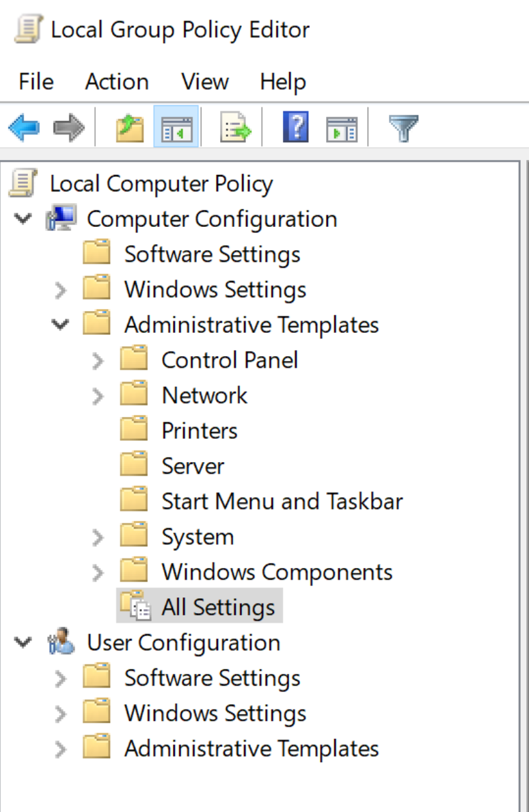This screenshot has height=812, width=529.
Task: Click the Filter funnel icon
Action: tap(403, 128)
